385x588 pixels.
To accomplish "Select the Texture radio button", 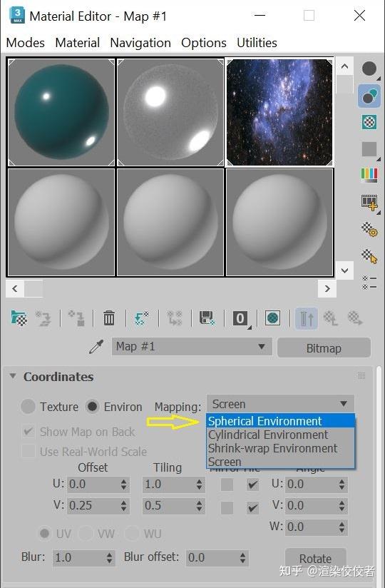I will pyautogui.click(x=28, y=407).
